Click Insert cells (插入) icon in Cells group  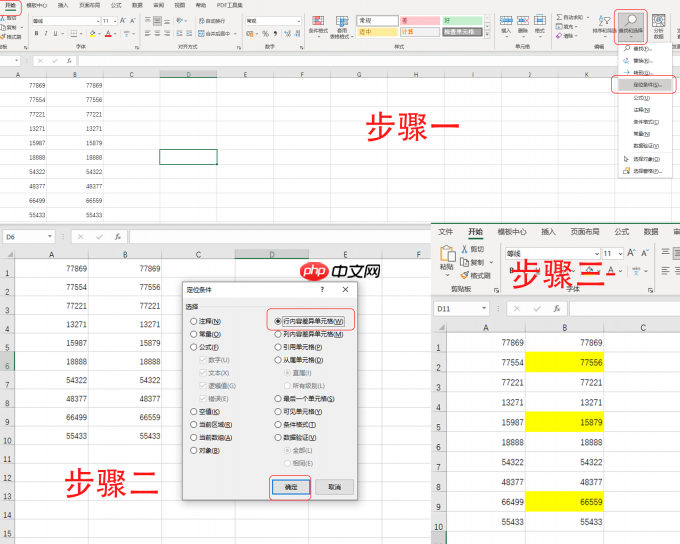tap(506, 24)
